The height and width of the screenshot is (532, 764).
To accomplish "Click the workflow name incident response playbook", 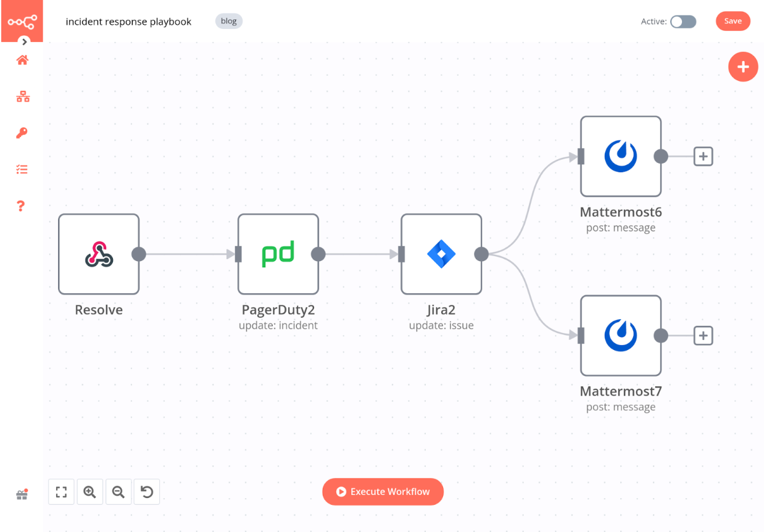I will 128,22.
